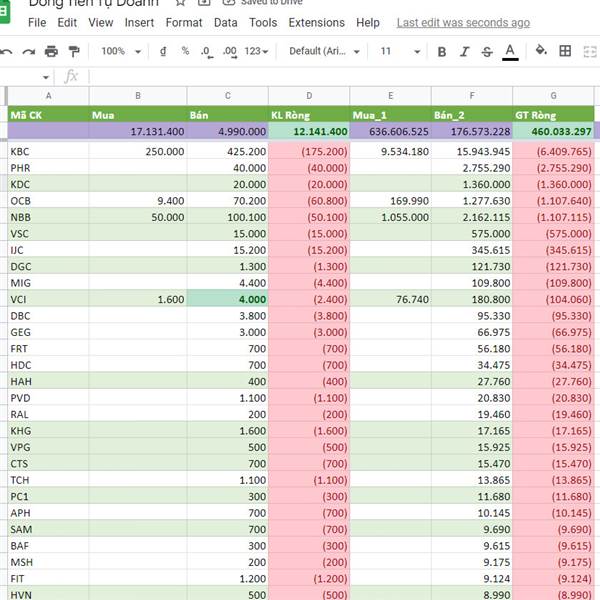Open the Edit menu
600x600 pixels.
[x=67, y=23]
